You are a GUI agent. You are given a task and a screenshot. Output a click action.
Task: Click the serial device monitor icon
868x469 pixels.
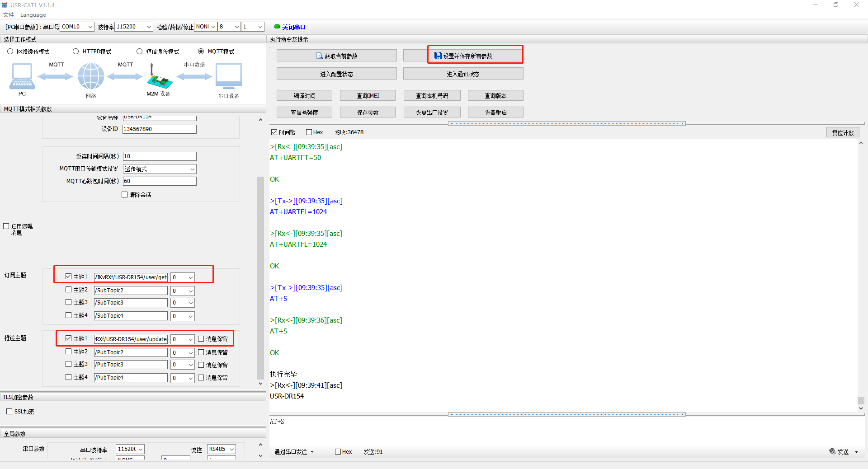(229, 76)
